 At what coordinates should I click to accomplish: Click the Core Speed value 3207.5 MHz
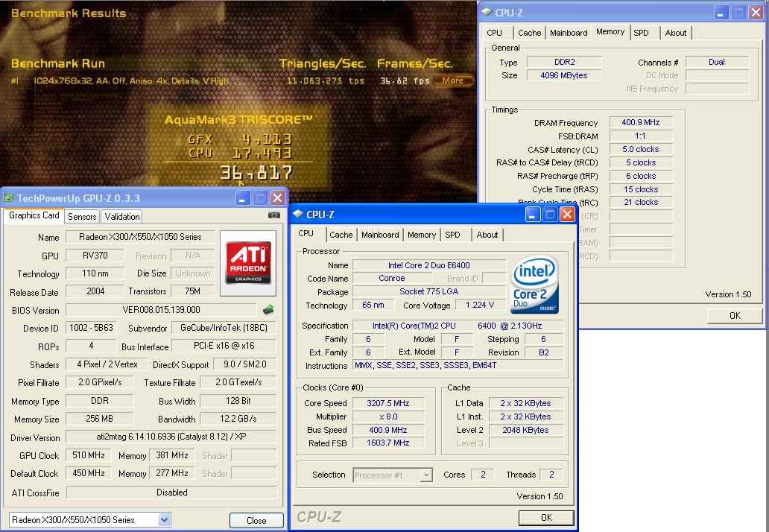388,403
